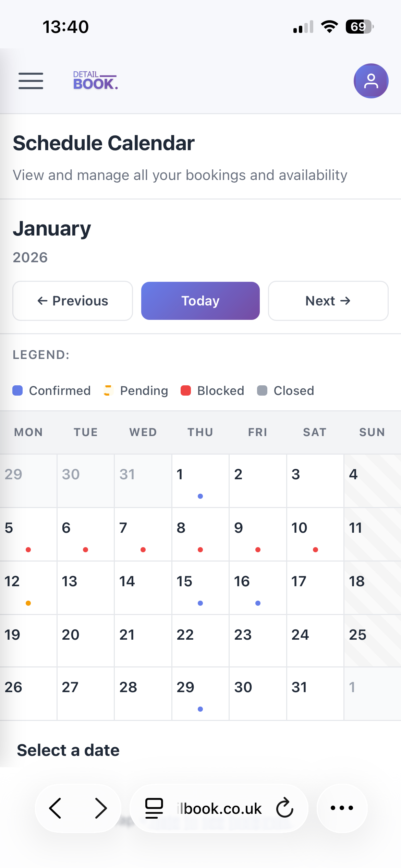Tap the Pending legend marker

coord(108,390)
